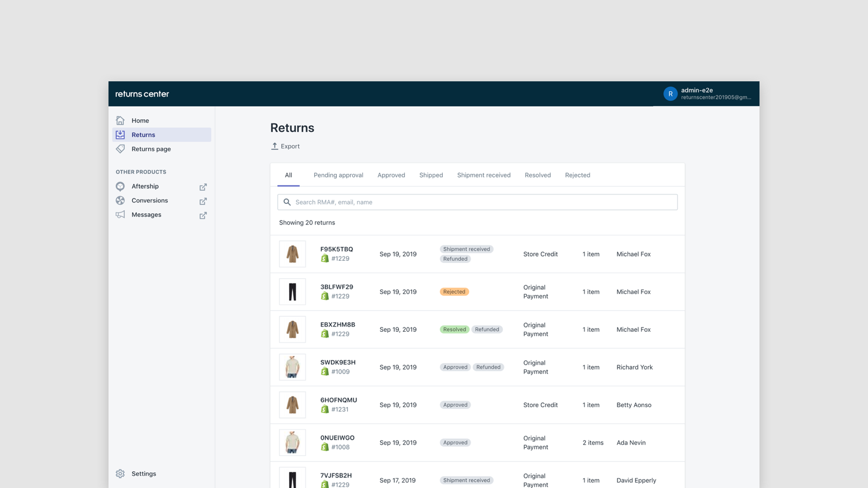Click order #1231 number

(340, 409)
